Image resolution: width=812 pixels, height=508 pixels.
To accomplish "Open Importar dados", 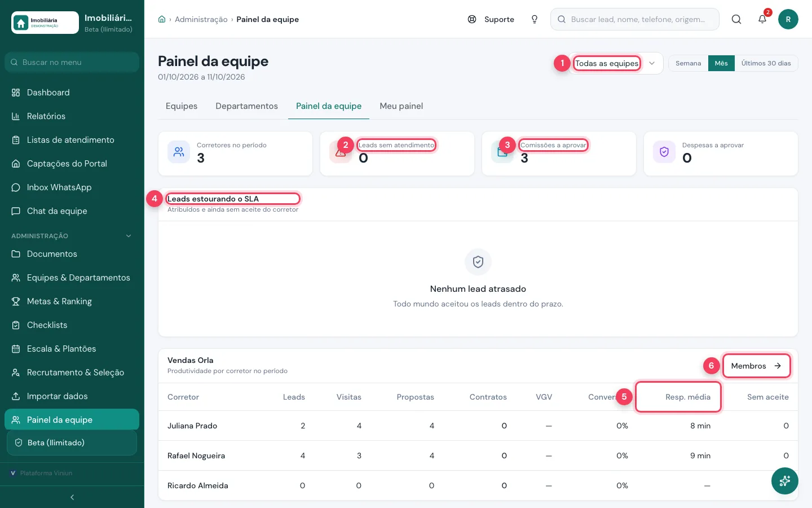I will pos(72,396).
